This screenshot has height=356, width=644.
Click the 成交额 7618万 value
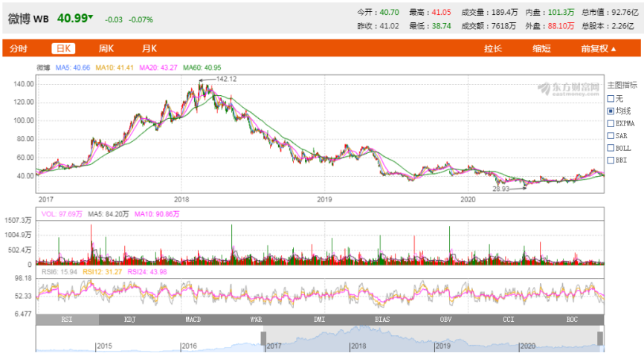(x=503, y=26)
